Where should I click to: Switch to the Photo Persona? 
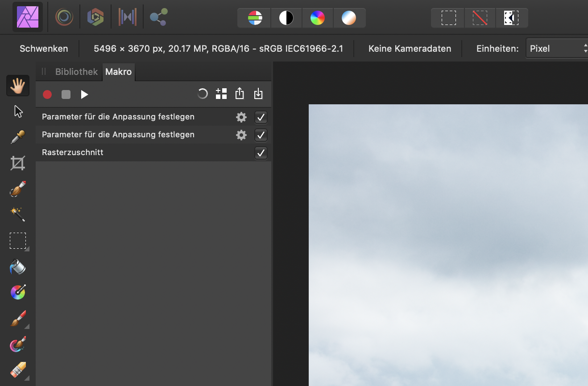28,17
